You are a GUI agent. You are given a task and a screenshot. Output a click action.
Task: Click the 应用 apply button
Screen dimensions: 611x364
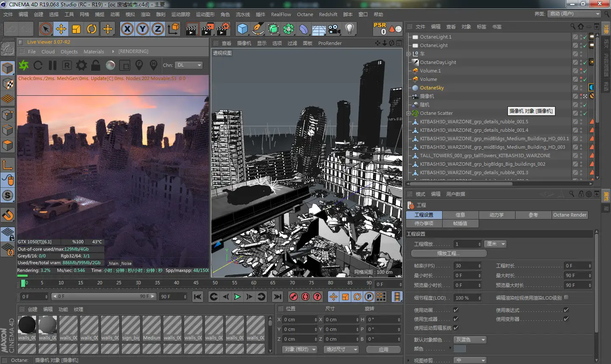coord(383,350)
